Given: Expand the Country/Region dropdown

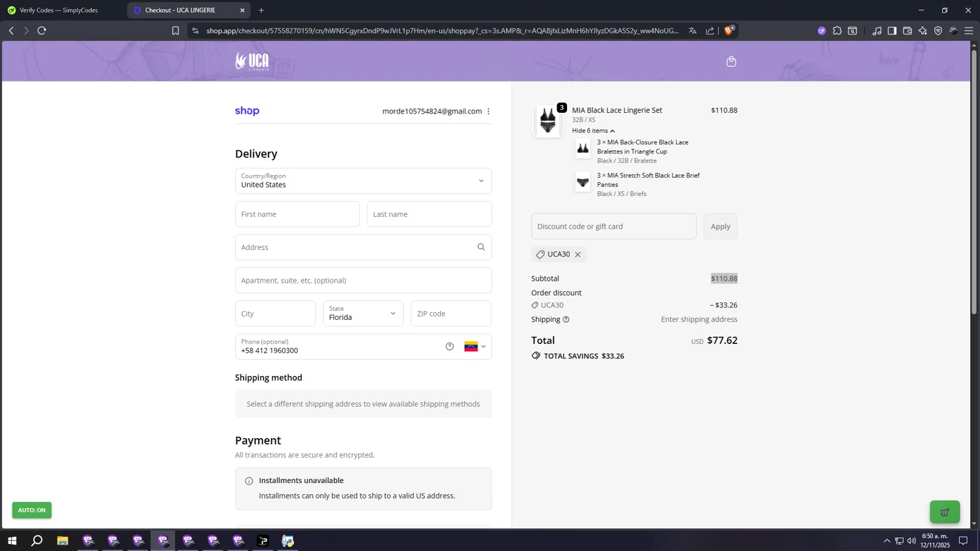Looking at the screenshot, I should pos(363,181).
